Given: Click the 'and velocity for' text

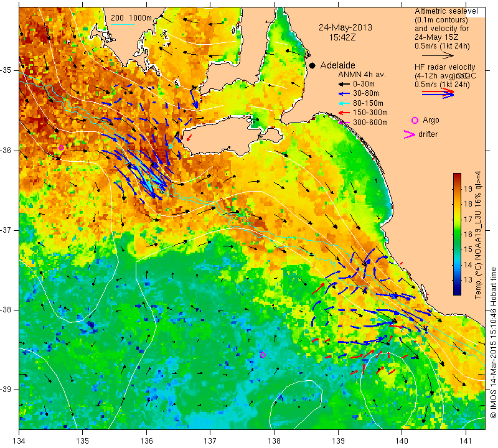Looking at the screenshot, I should pyautogui.click(x=442, y=28).
